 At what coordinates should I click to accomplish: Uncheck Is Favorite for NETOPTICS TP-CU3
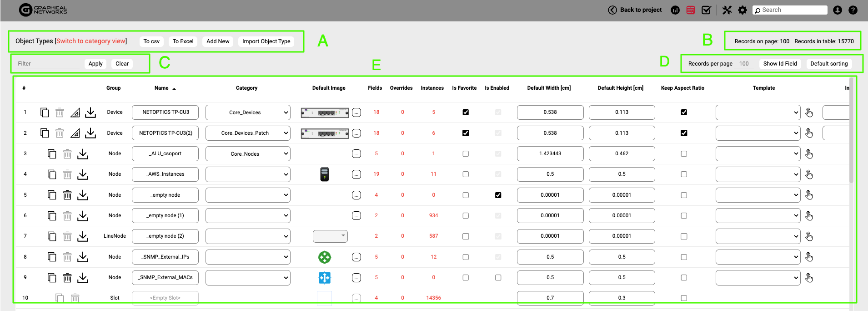(466, 112)
